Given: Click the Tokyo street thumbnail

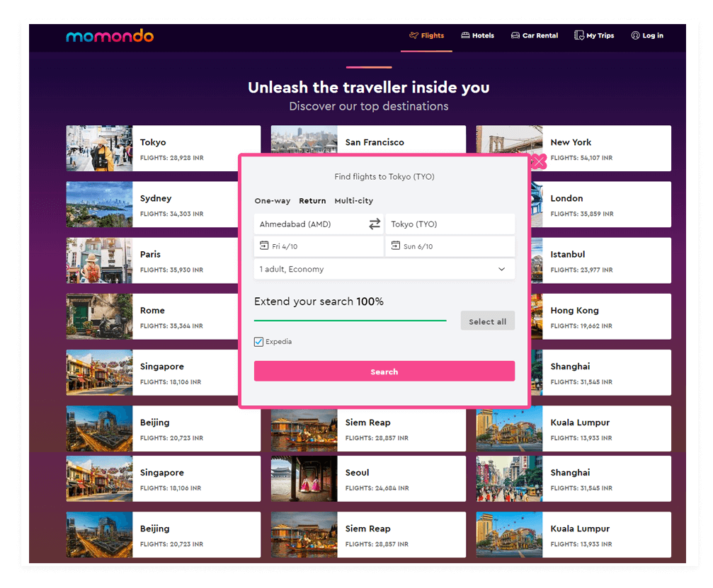Looking at the screenshot, I should [x=99, y=148].
